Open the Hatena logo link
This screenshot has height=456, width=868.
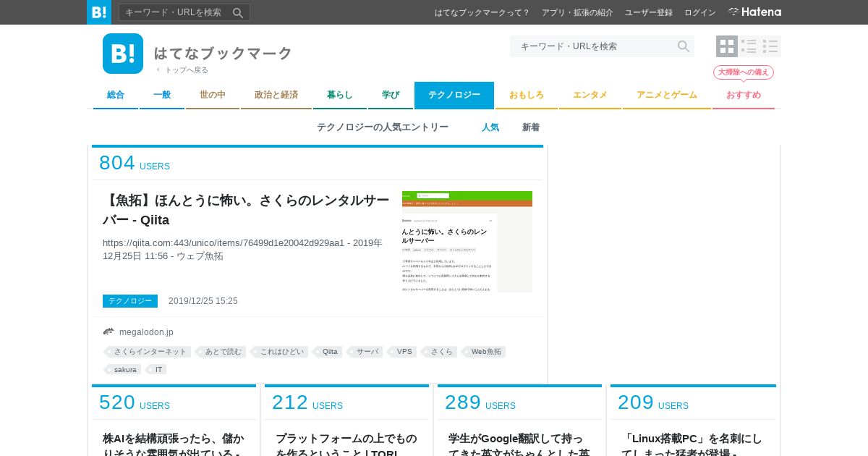[x=754, y=12]
